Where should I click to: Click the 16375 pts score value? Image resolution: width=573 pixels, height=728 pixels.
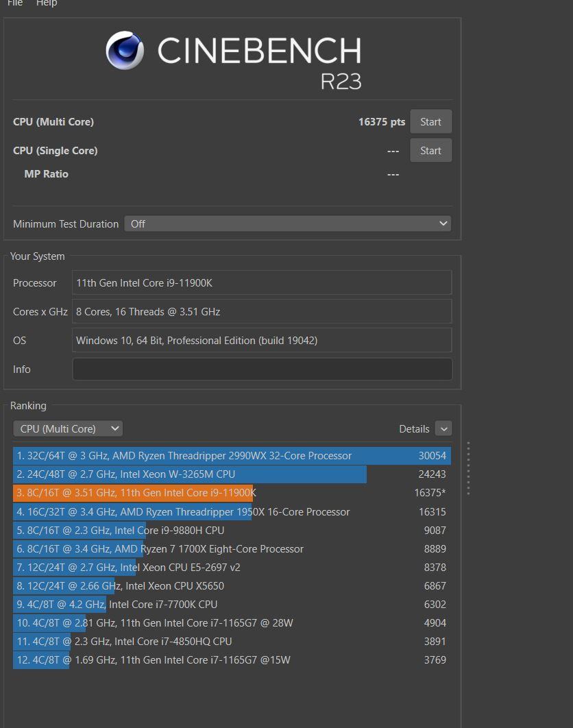[x=382, y=122]
